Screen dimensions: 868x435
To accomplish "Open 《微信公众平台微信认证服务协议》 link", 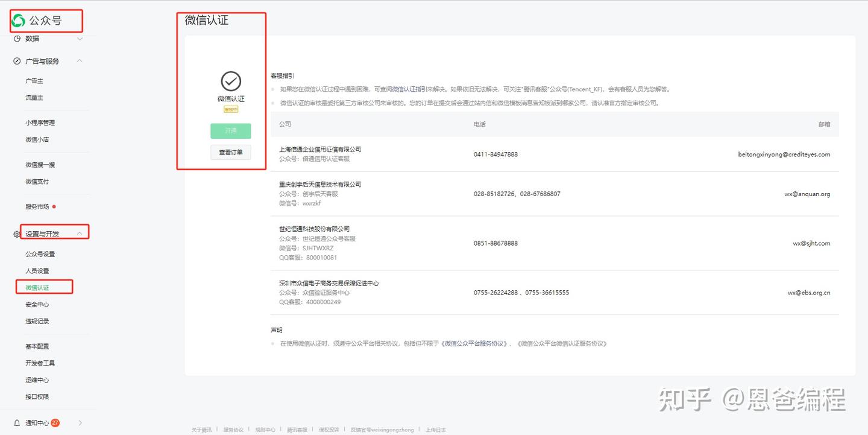I will [x=562, y=344].
